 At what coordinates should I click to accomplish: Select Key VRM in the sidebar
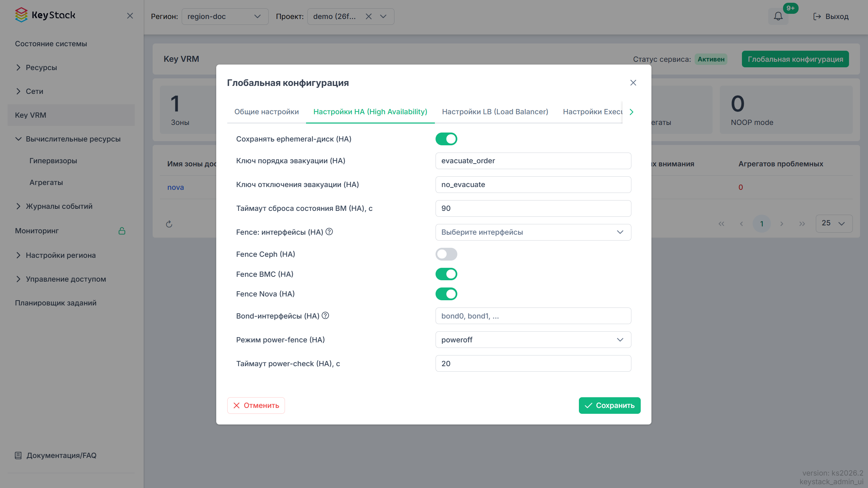point(71,115)
